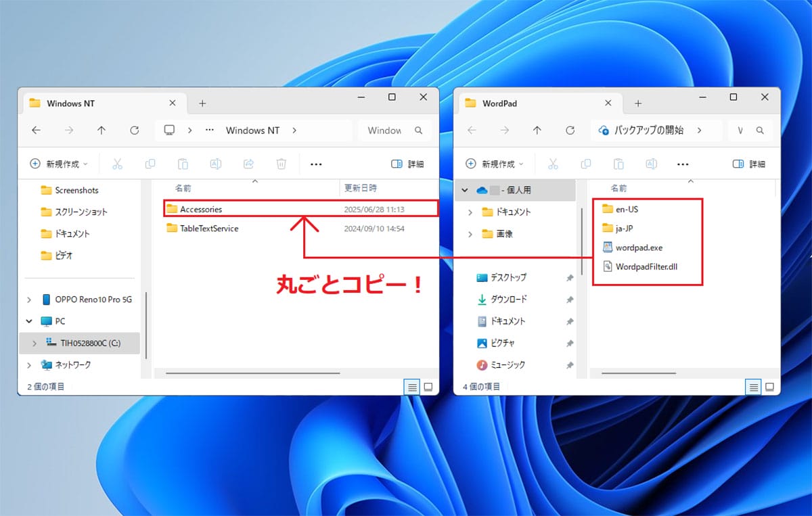812x516 pixels.
Task: Switch to large icons view in Windows NT status bar
Action: coord(428,387)
